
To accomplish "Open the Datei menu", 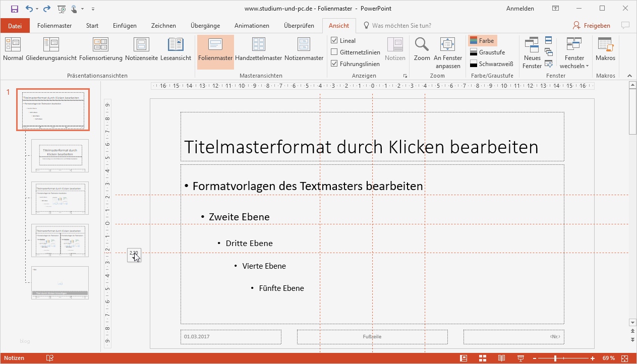I will [x=15, y=25].
